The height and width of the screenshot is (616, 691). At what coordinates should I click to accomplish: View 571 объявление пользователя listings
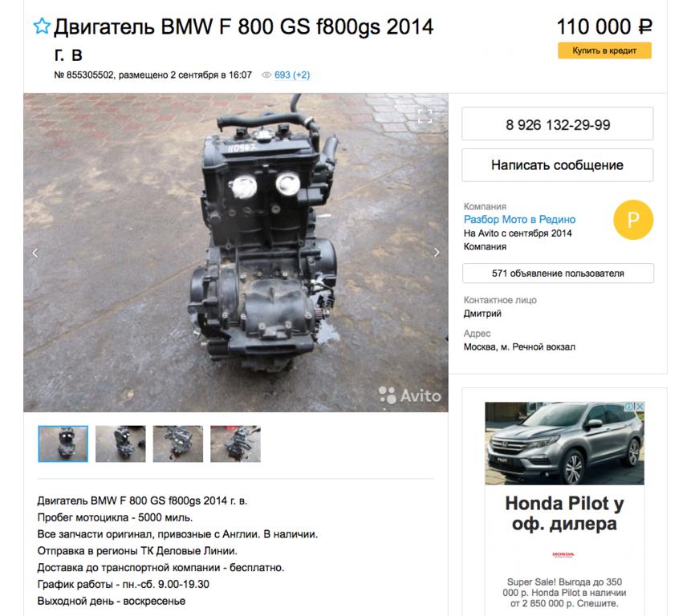(x=558, y=273)
